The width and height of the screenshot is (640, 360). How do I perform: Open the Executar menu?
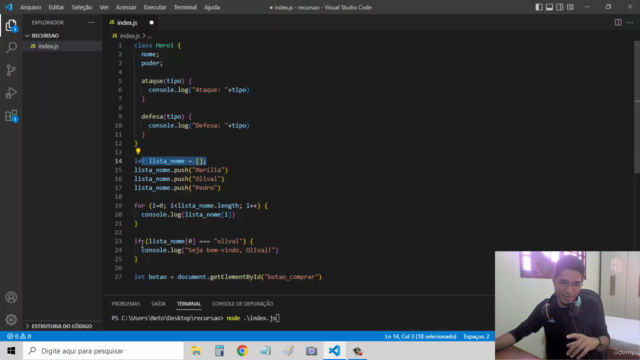coord(155,7)
